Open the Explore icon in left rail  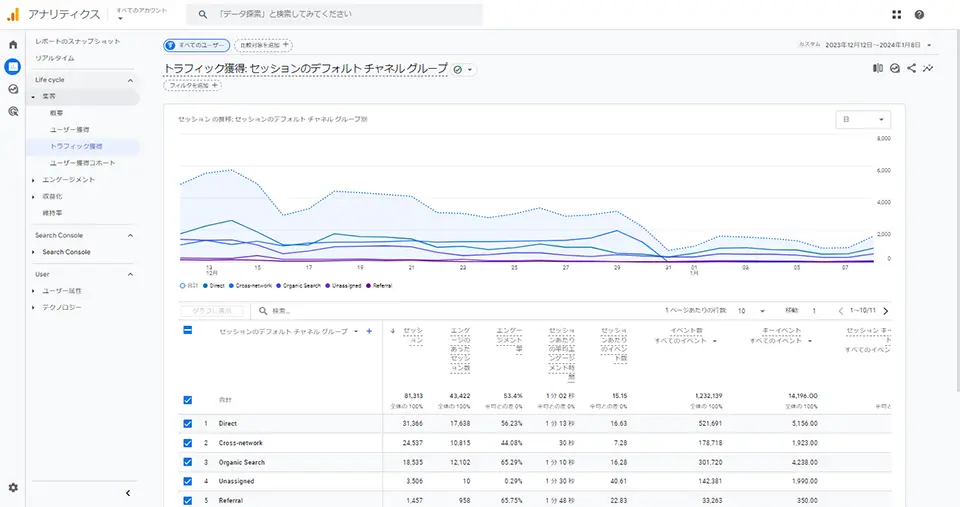click(13, 89)
